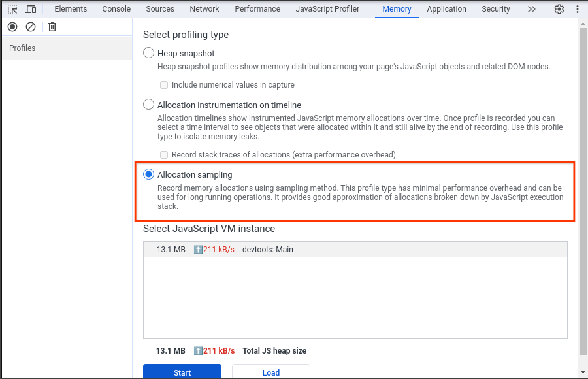
Task: Clear all profiles
Action: click(30, 26)
